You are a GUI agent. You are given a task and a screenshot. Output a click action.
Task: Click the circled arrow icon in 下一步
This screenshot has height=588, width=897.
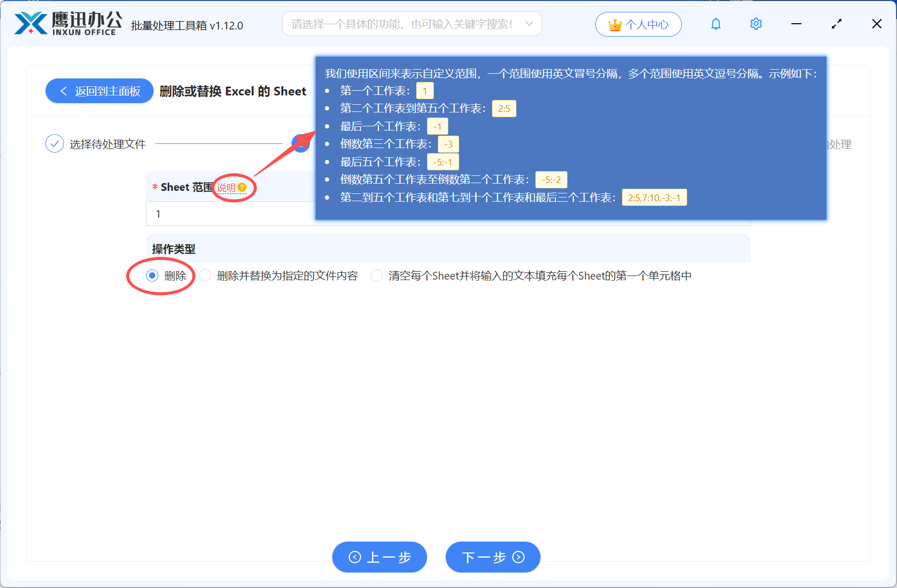[517, 557]
